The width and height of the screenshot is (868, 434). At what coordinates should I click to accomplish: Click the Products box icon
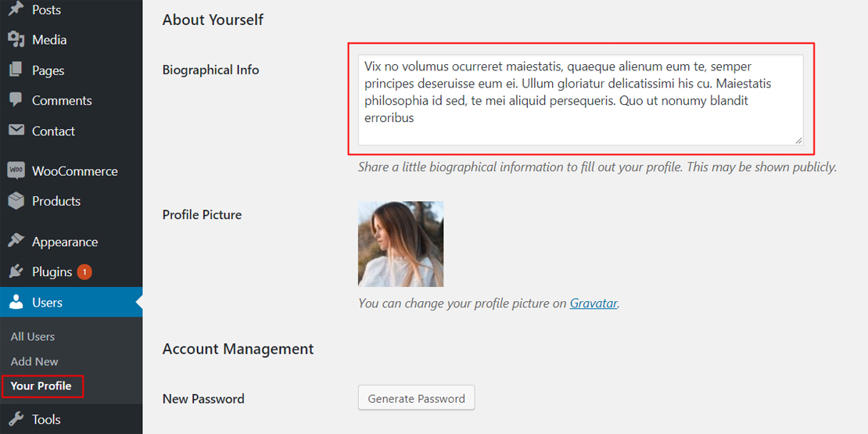(16, 201)
